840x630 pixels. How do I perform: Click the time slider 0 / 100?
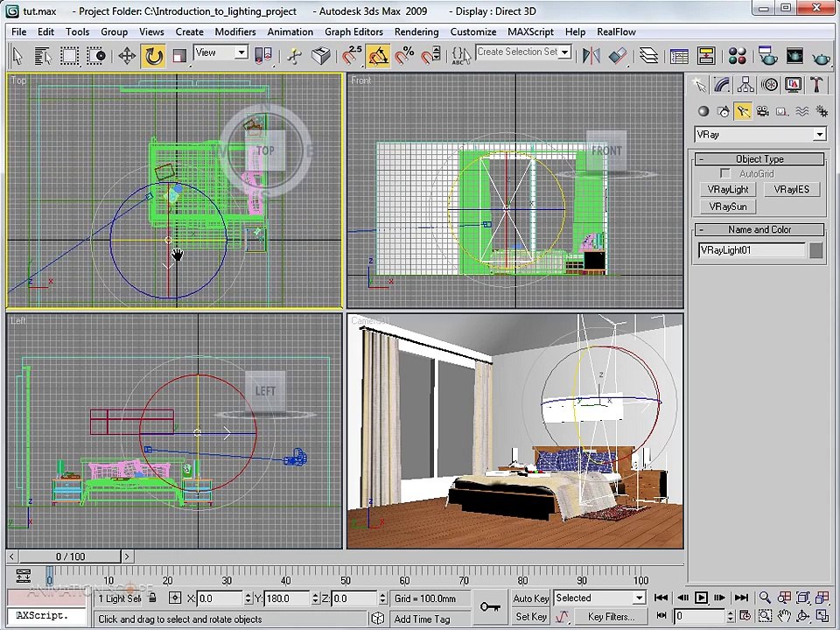pyautogui.click(x=70, y=556)
